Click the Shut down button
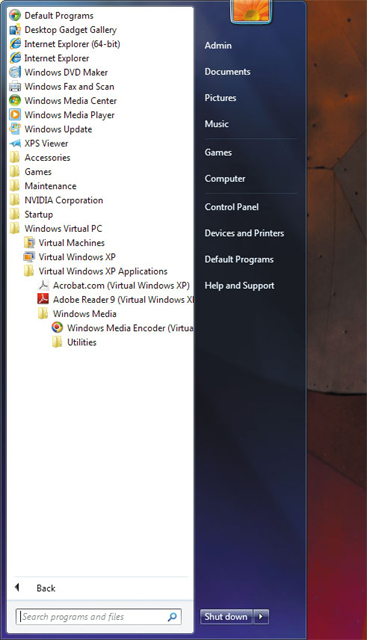The width and height of the screenshot is (367, 640). click(226, 616)
